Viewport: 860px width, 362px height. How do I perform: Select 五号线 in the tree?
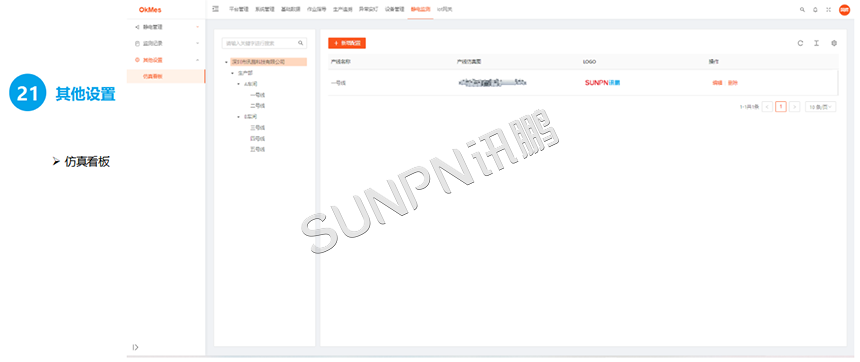pos(257,149)
